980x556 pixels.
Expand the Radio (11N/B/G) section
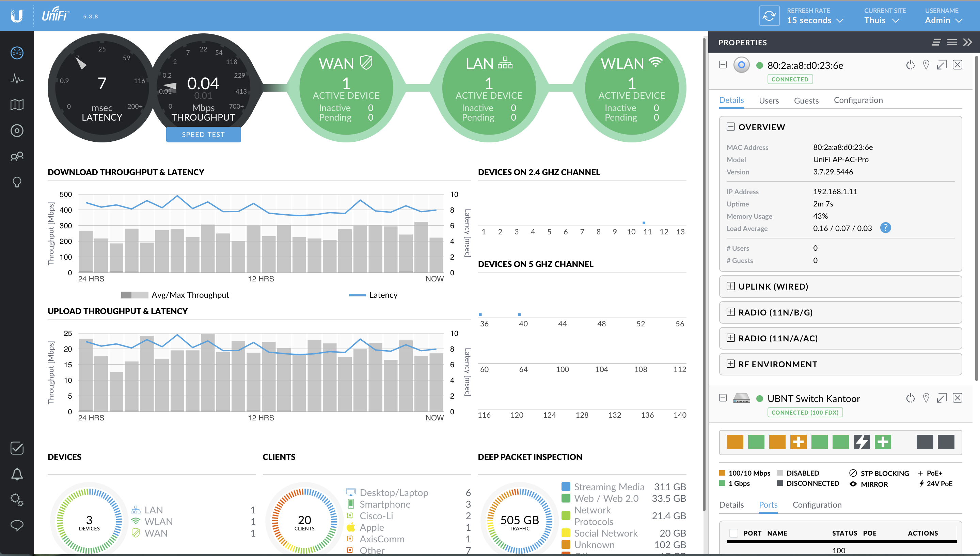click(730, 312)
